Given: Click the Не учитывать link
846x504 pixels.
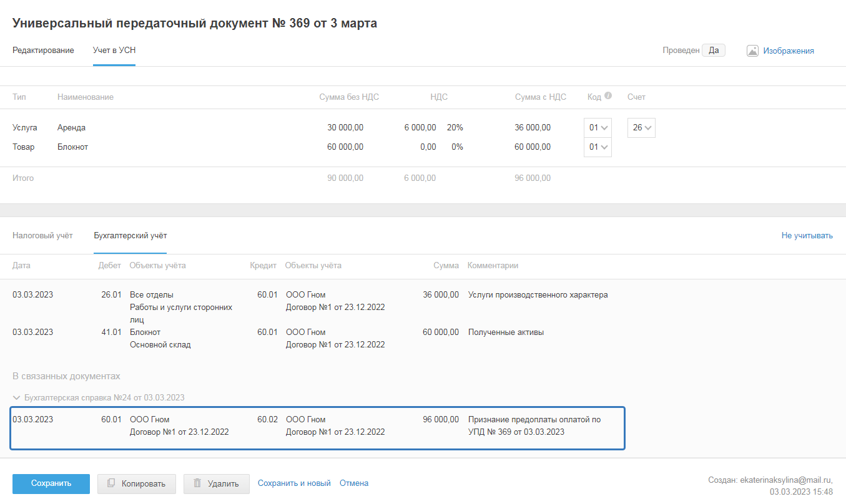Looking at the screenshot, I should coord(807,236).
